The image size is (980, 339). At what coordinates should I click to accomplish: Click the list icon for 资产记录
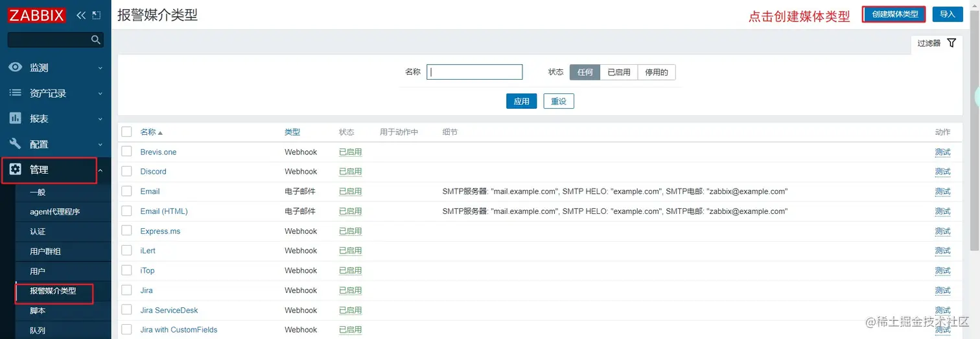[x=16, y=93]
